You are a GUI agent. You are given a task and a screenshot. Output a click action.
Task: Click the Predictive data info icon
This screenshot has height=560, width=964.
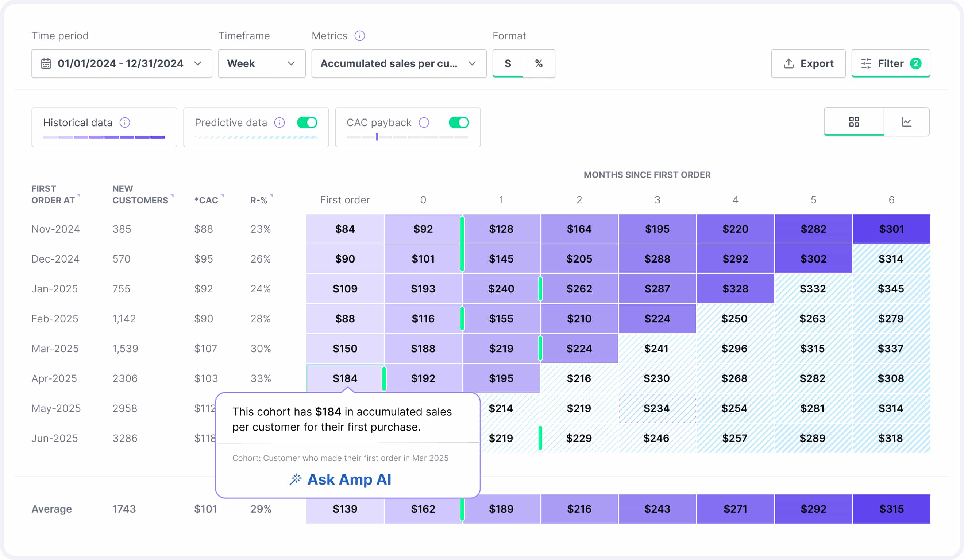[x=279, y=123]
